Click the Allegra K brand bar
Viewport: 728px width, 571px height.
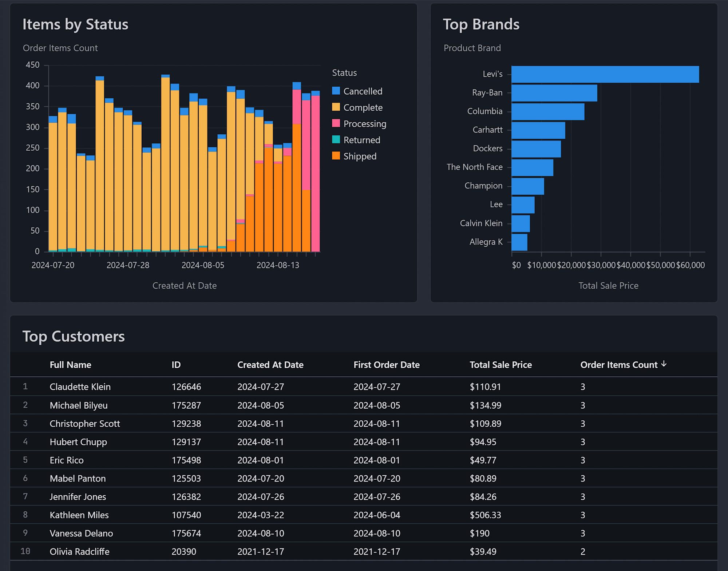point(519,242)
